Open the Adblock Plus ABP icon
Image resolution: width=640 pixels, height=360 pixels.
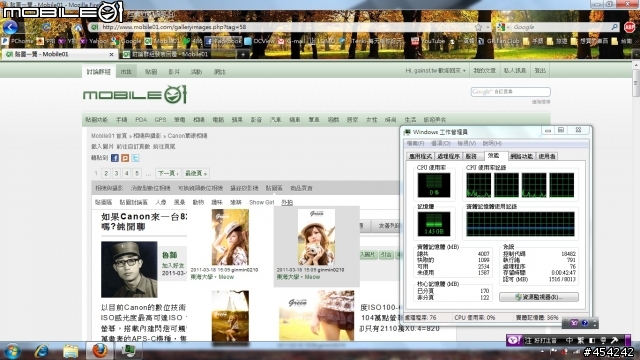(630, 27)
